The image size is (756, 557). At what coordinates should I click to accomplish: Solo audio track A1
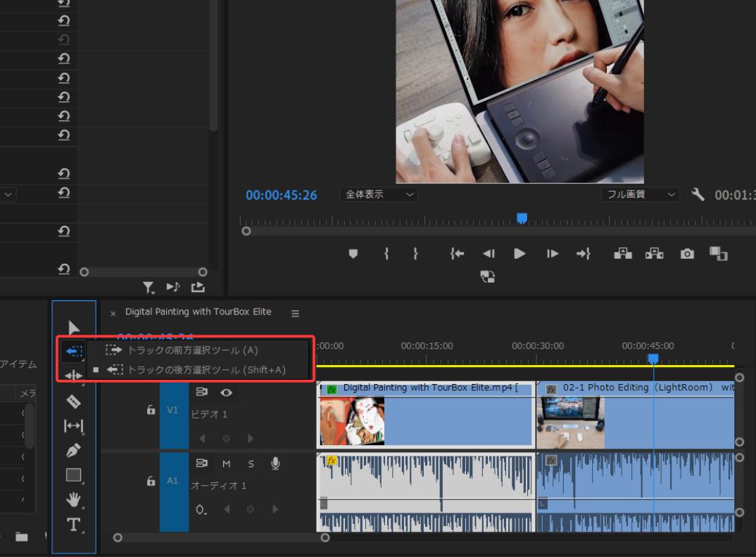(x=251, y=463)
